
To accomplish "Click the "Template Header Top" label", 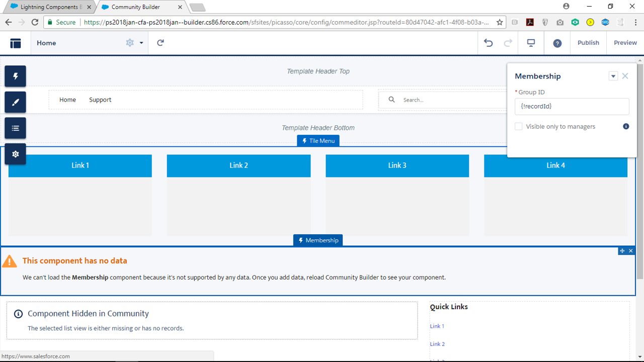I will tap(318, 71).
